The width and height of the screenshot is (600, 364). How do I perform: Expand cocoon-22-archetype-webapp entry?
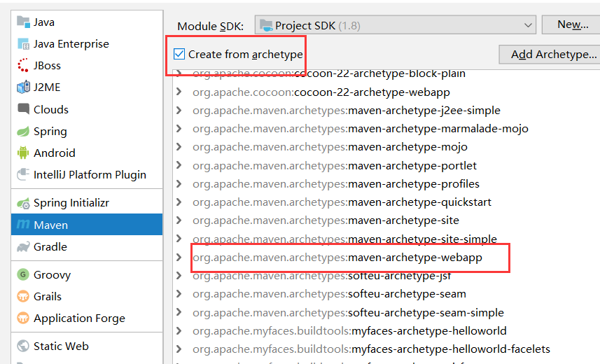(x=179, y=92)
